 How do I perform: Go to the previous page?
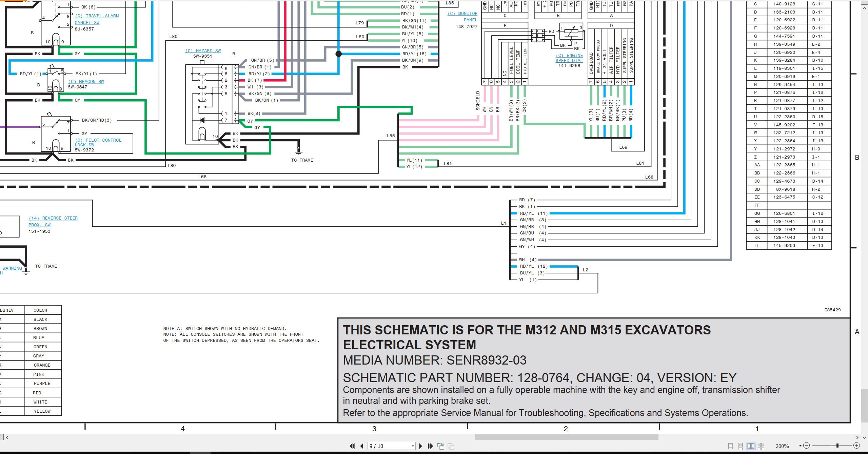362,446
